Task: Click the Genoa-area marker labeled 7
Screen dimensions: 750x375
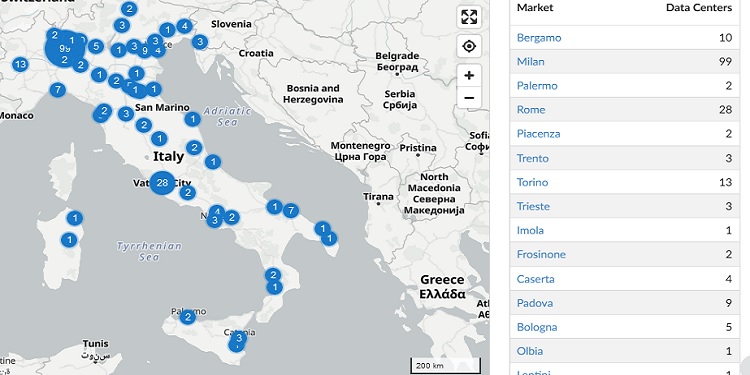Action: (57, 89)
